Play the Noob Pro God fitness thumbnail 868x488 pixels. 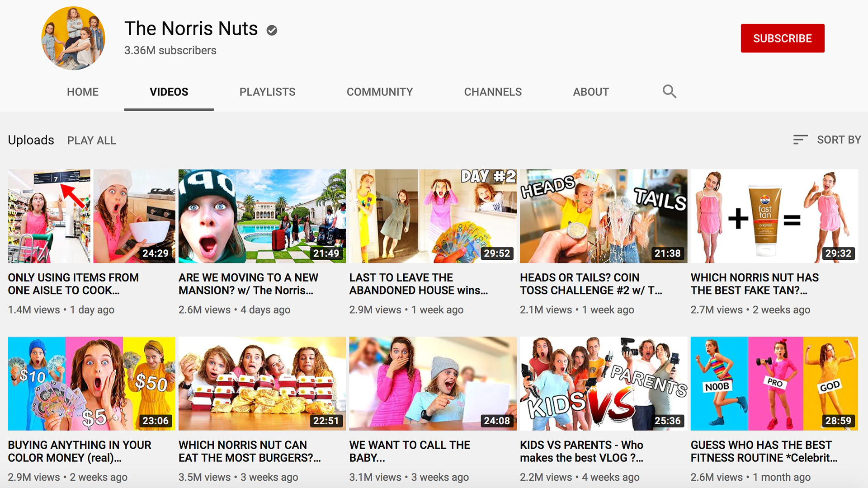(774, 383)
